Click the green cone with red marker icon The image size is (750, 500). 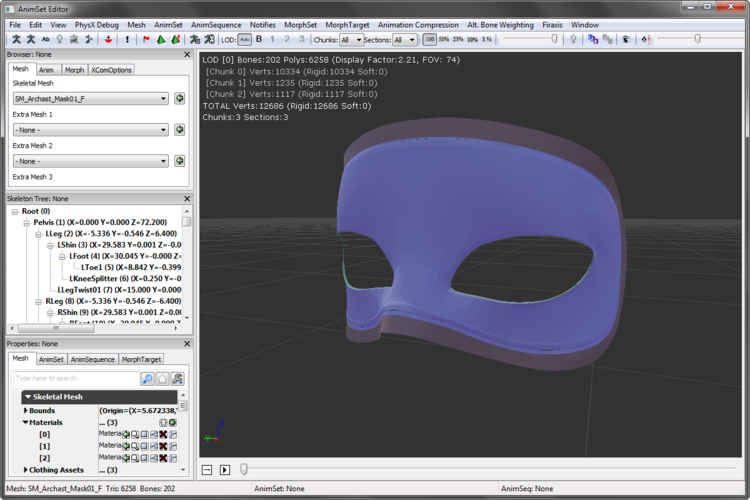176,39
